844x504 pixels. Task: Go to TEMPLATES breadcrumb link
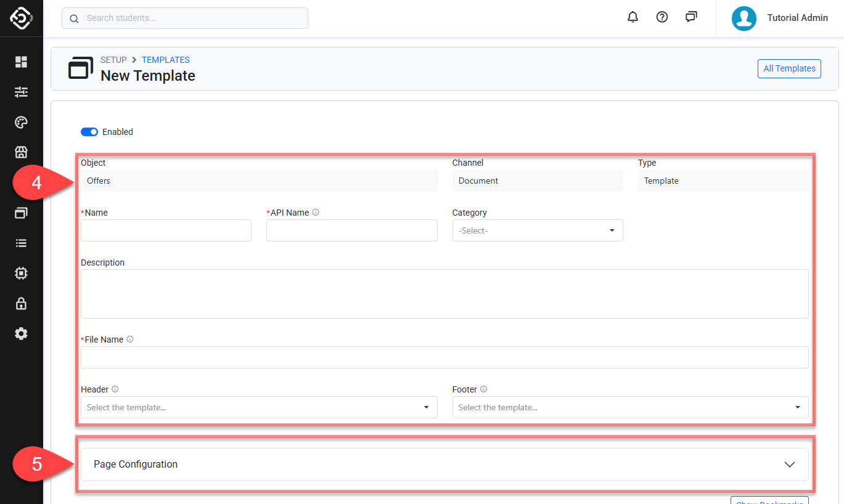tap(166, 60)
